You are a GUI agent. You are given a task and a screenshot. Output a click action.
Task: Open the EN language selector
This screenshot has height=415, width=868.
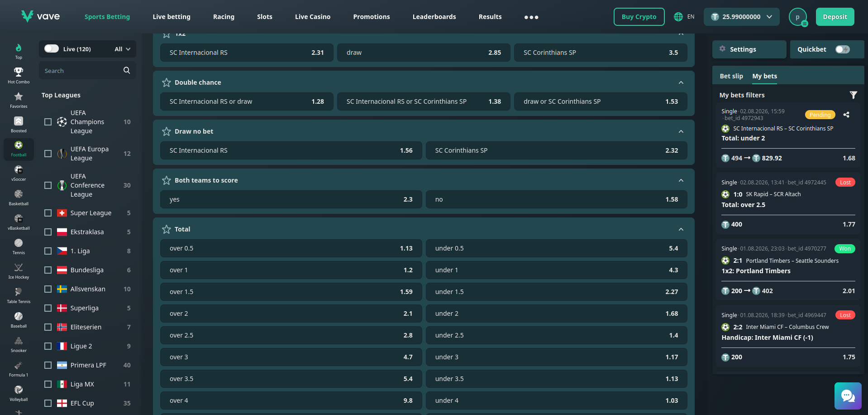(x=684, y=17)
